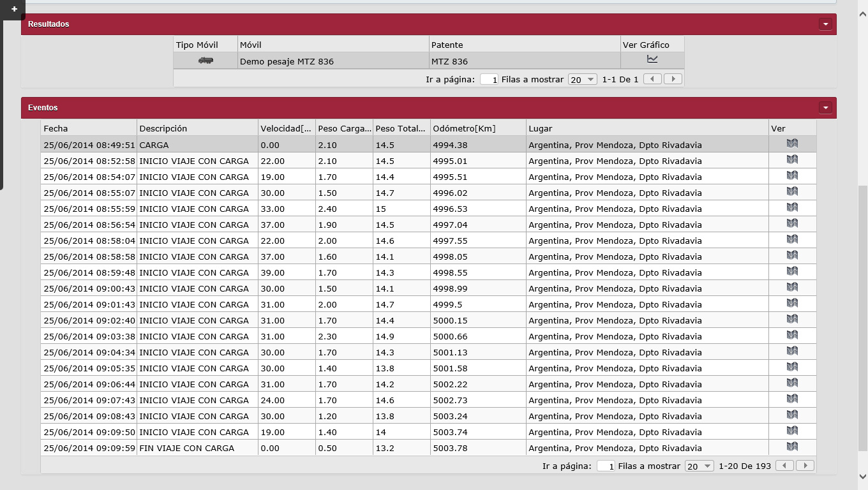
Task: Open map for the 08:49:51 CARGA event
Action: [793, 144]
